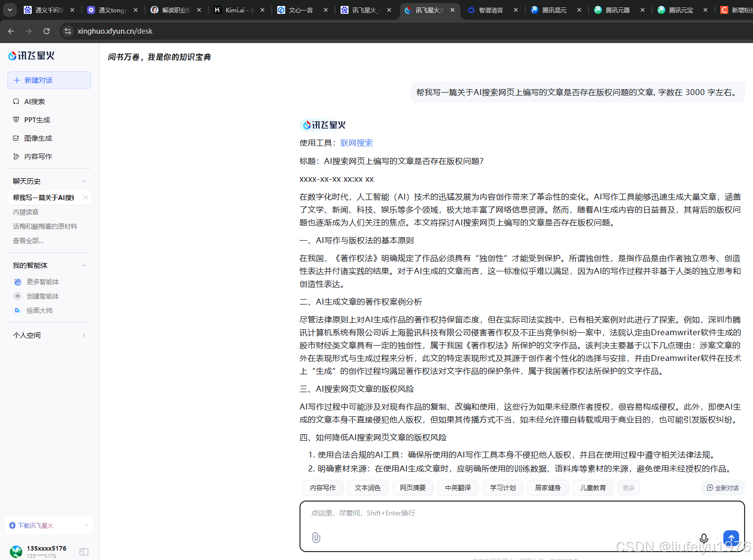Select the 网页摘要 shortcut chip
This screenshot has width=753, height=560.
(x=413, y=488)
